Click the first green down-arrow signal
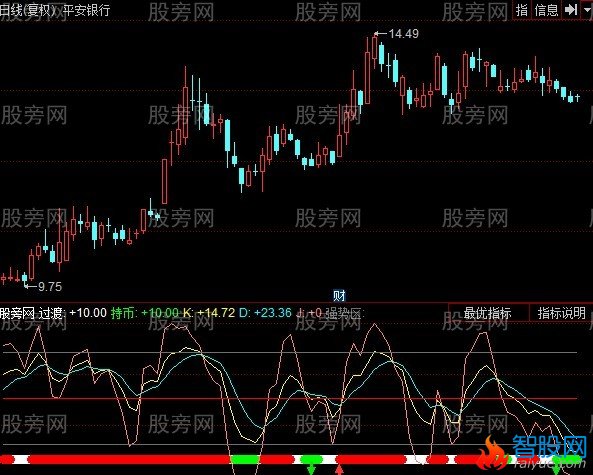Image resolution: width=593 pixels, height=475 pixels. 311,469
